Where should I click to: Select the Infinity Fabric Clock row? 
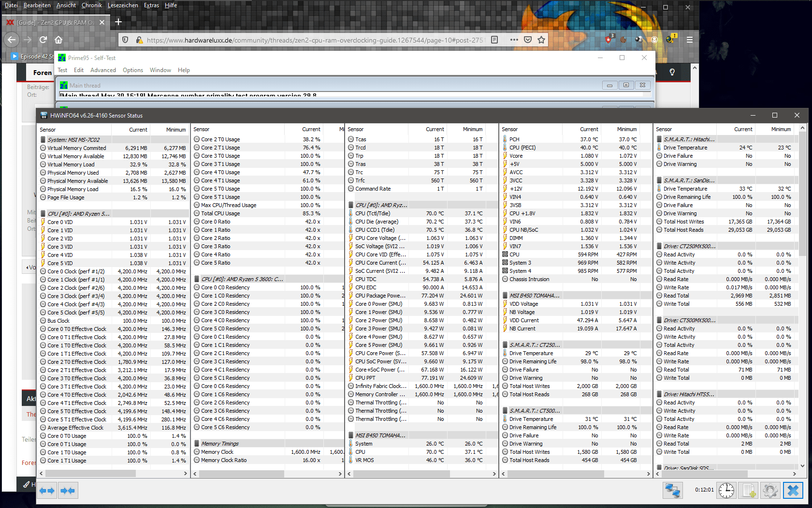(421, 386)
